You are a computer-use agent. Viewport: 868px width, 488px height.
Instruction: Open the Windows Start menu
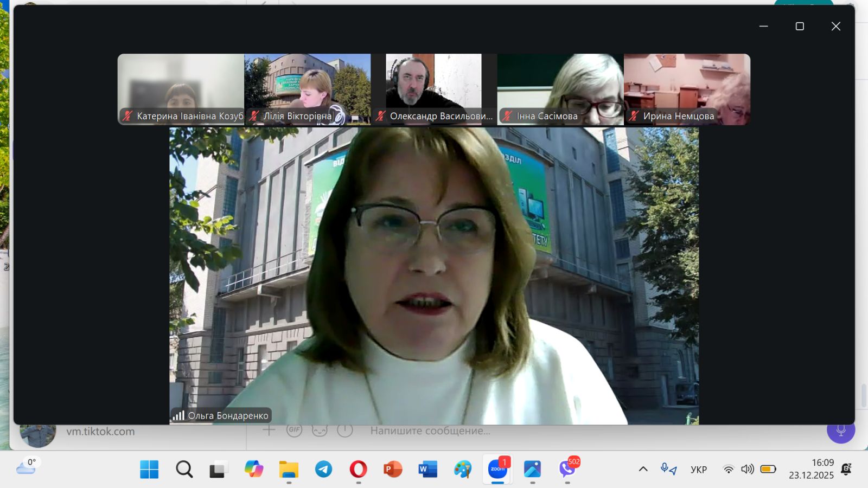pyautogui.click(x=149, y=469)
